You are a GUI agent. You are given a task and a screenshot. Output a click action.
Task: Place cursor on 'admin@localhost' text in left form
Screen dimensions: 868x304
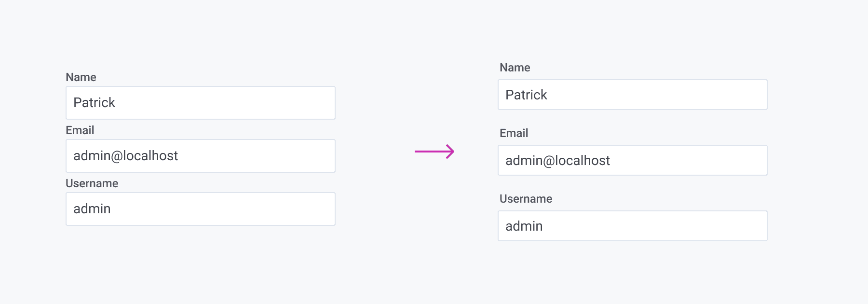click(x=125, y=156)
